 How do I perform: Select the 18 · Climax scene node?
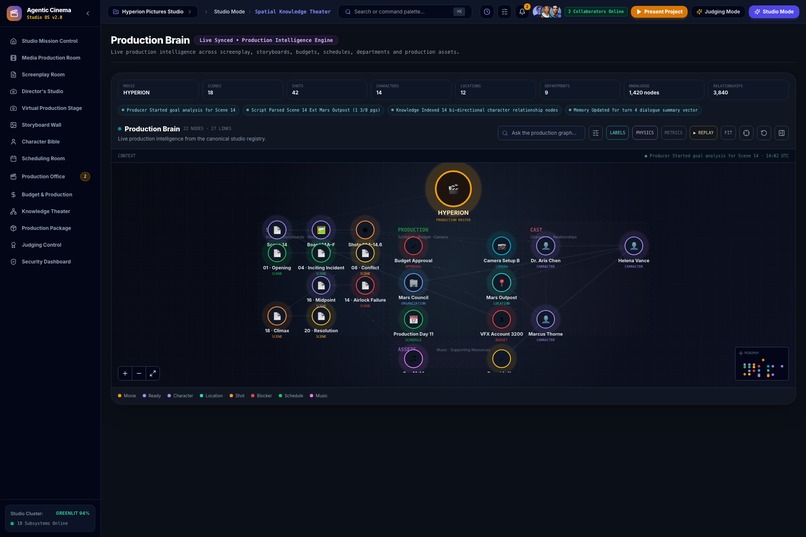point(277,317)
